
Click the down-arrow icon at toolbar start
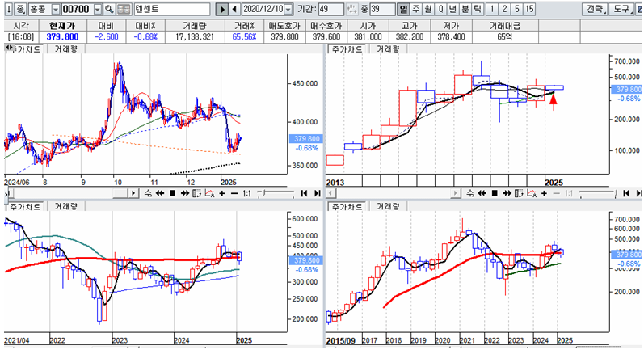(x=9, y=9)
